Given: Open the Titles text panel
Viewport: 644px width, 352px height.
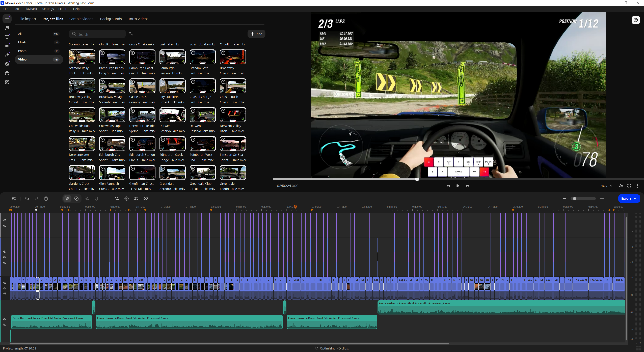Looking at the screenshot, I should [7, 37].
